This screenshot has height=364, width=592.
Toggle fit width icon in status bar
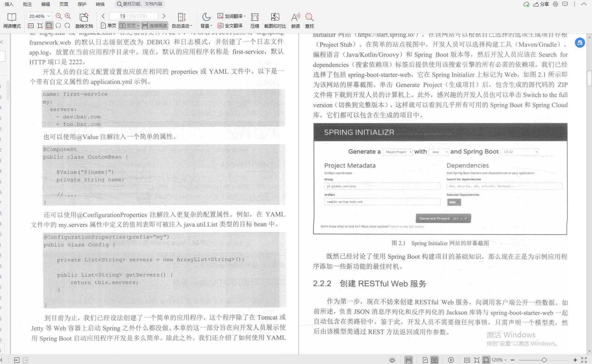(x=486, y=360)
